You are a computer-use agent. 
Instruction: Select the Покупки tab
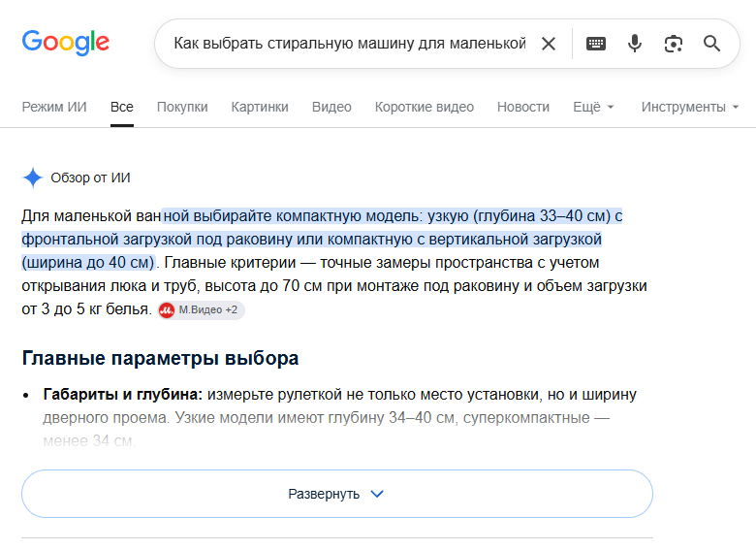click(x=182, y=107)
